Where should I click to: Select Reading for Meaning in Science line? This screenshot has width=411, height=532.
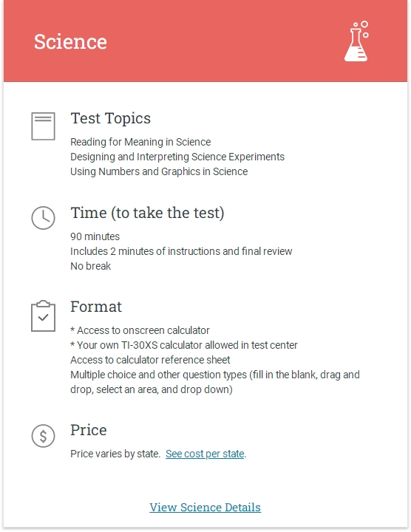pyautogui.click(x=140, y=142)
